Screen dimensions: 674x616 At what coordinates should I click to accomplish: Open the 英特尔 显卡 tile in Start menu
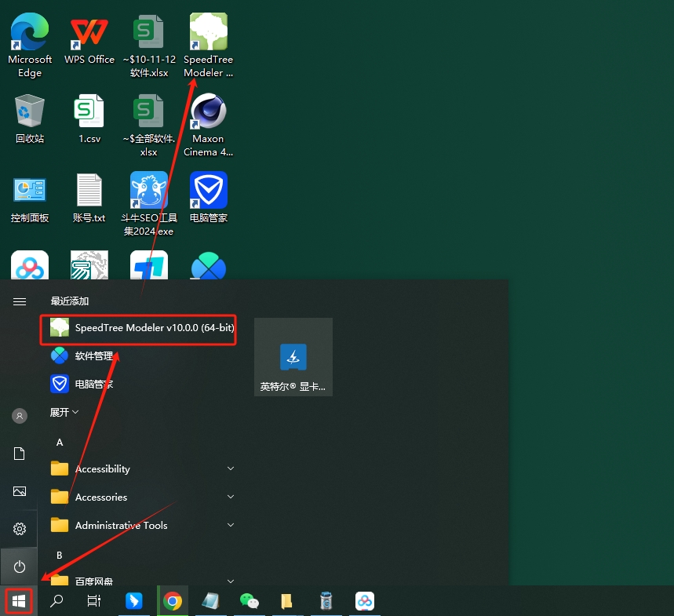coord(293,357)
